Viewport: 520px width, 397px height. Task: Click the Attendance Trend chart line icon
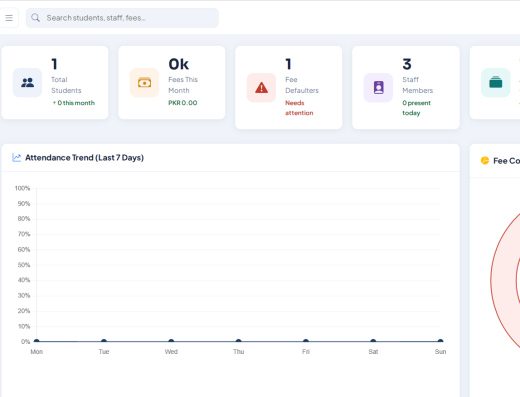click(x=16, y=158)
